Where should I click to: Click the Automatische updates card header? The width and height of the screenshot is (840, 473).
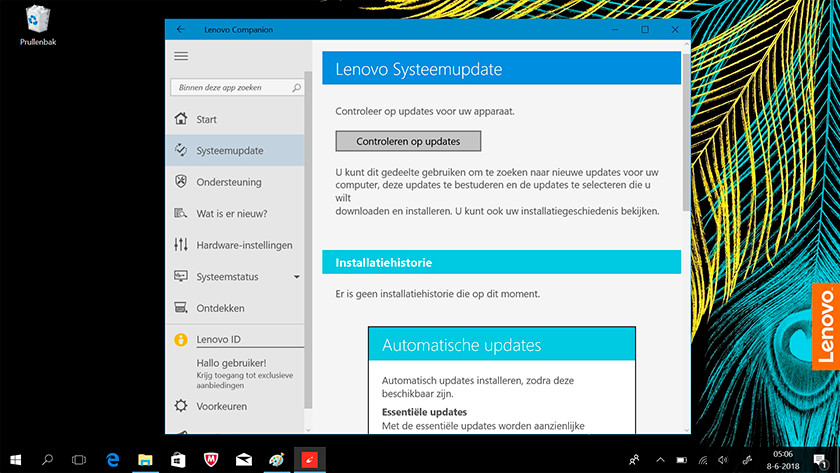coord(502,344)
